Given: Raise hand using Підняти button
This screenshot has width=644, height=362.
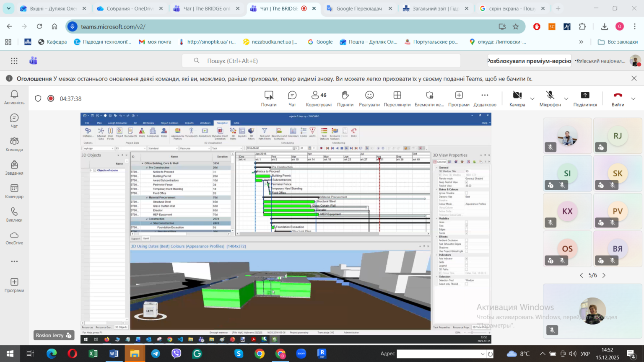Looking at the screenshot, I should [345, 98].
